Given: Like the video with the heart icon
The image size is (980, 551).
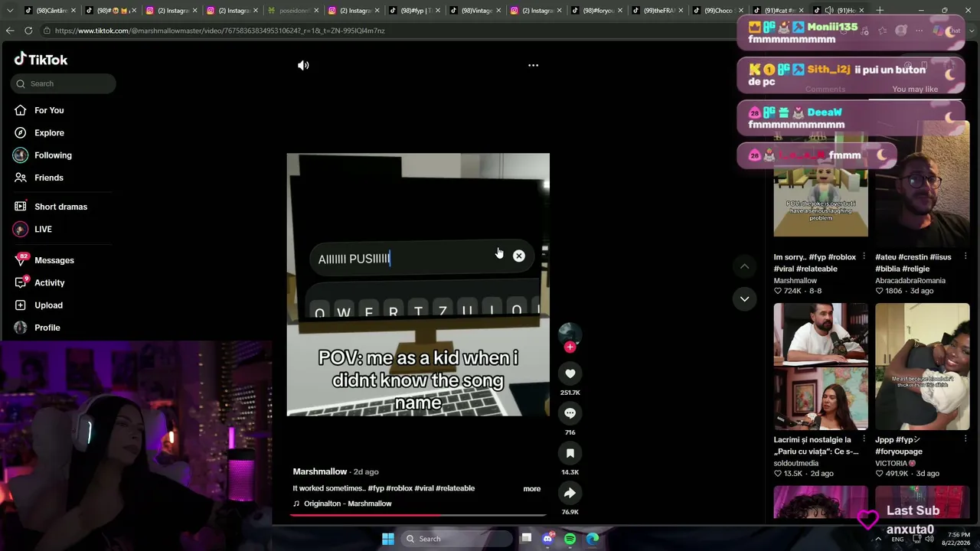Looking at the screenshot, I should 570,373.
